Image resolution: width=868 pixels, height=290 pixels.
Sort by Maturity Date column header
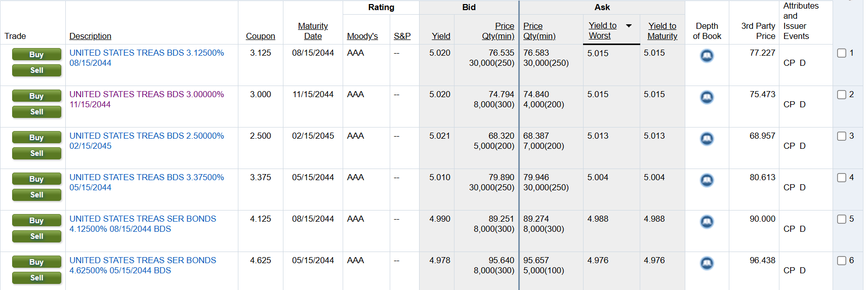313,31
